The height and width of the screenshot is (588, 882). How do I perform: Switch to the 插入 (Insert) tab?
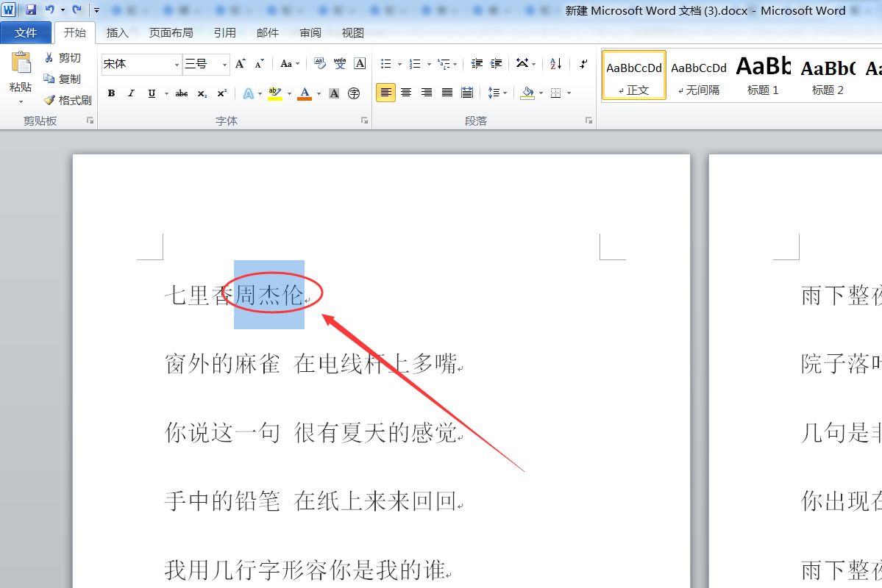(x=117, y=33)
